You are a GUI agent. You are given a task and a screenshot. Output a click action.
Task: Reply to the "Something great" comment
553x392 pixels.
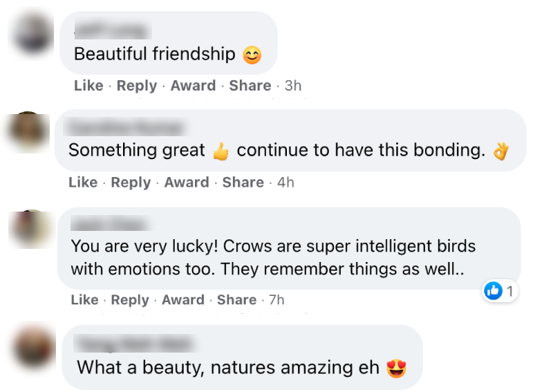131,183
